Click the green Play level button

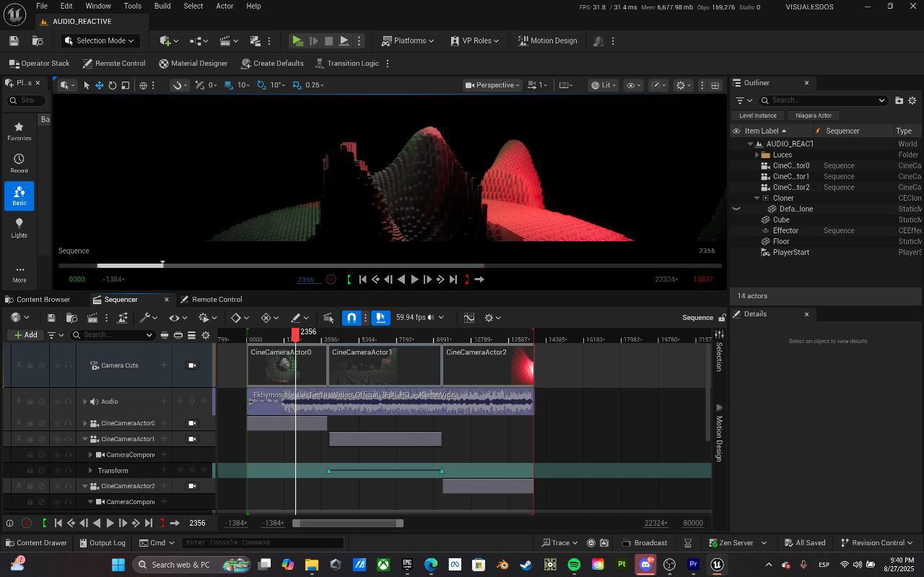click(297, 41)
